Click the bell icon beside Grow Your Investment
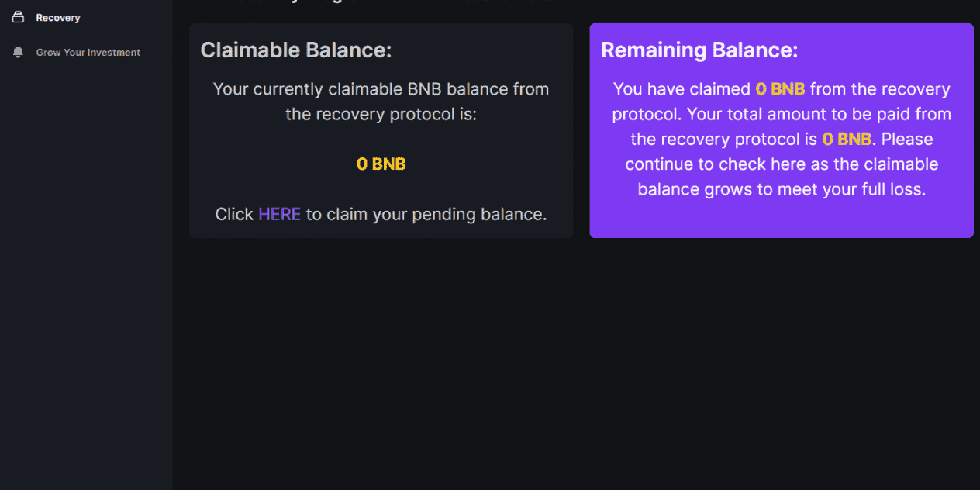 (x=19, y=52)
